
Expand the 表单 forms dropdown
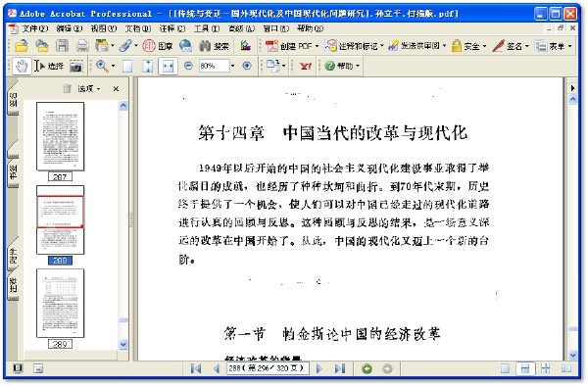[569, 46]
